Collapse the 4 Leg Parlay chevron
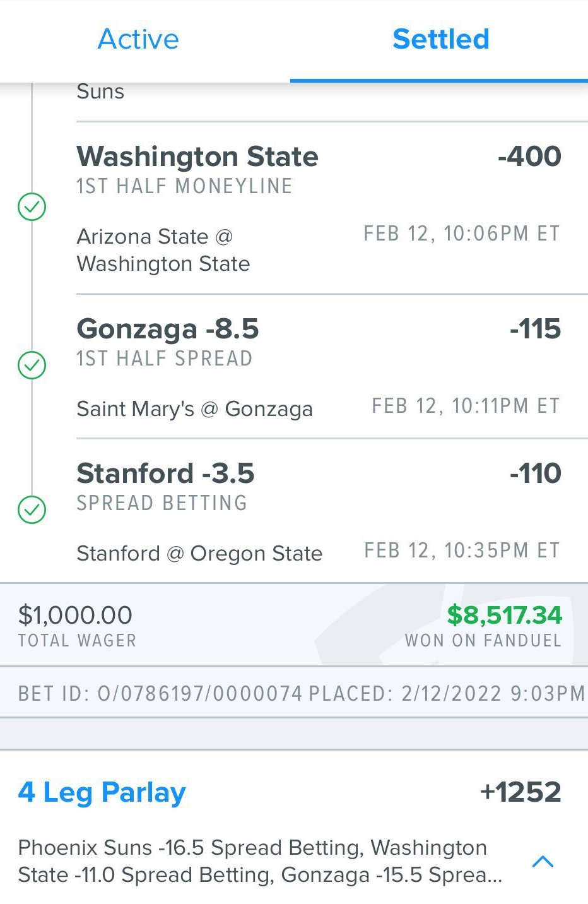This screenshot has height=904, width=588. (543, 861)
